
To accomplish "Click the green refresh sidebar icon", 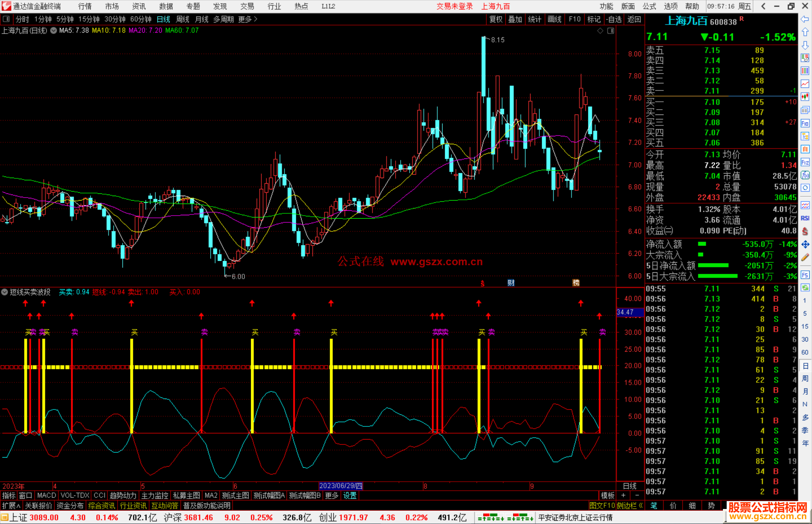I will click(805, 288).
